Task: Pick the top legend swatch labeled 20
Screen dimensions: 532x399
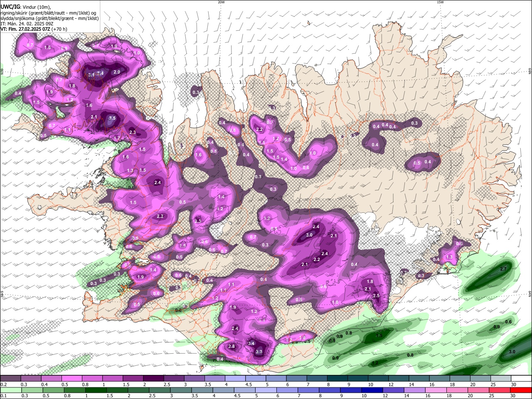Action: click(x=480, y=379)
